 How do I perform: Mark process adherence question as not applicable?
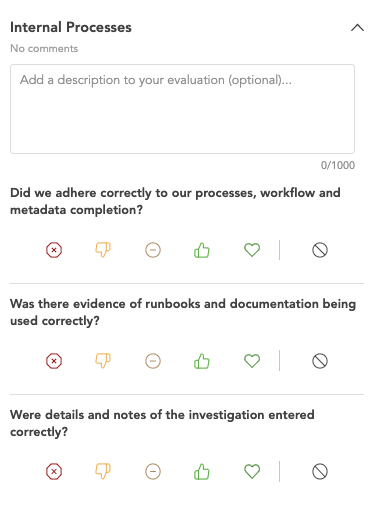click(320, 250)
